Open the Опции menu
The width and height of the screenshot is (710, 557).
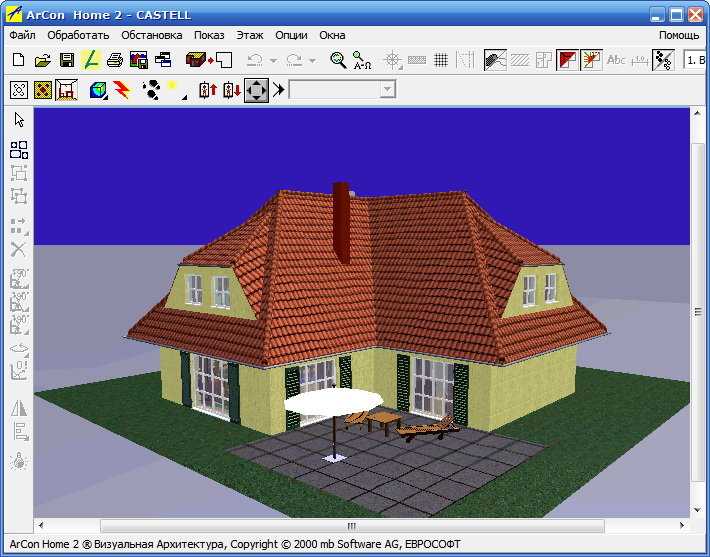pos(291,35)
